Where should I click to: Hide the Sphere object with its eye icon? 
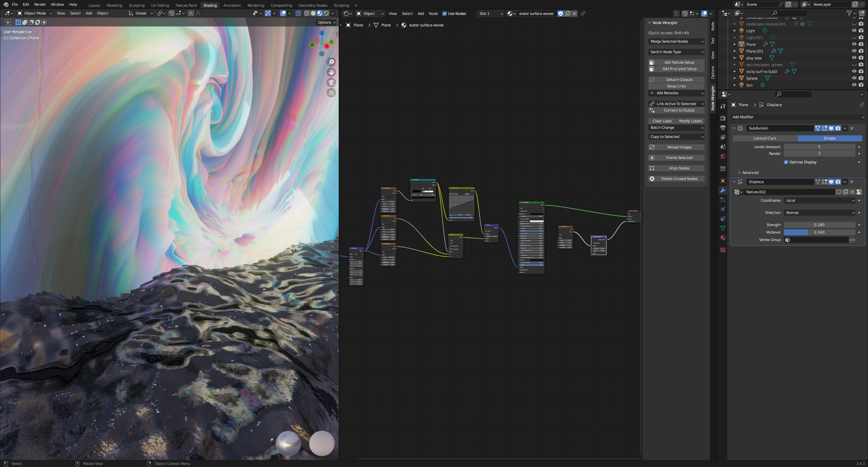854,78
